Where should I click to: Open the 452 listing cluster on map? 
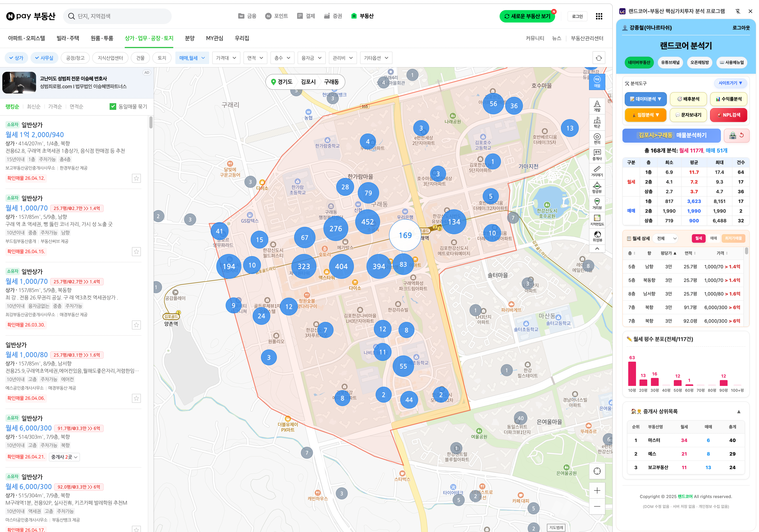click(367, 222)
